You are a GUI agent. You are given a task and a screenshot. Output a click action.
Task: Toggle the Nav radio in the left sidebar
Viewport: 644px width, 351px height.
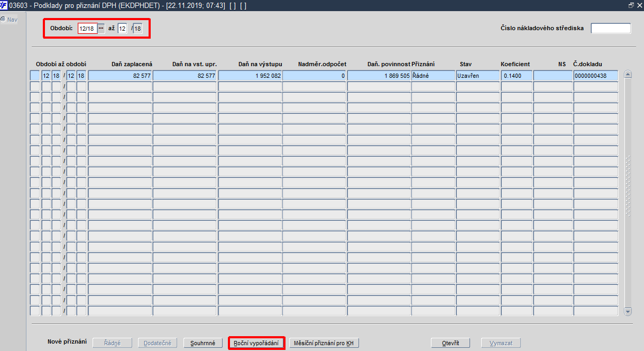(x=3, y=19)
